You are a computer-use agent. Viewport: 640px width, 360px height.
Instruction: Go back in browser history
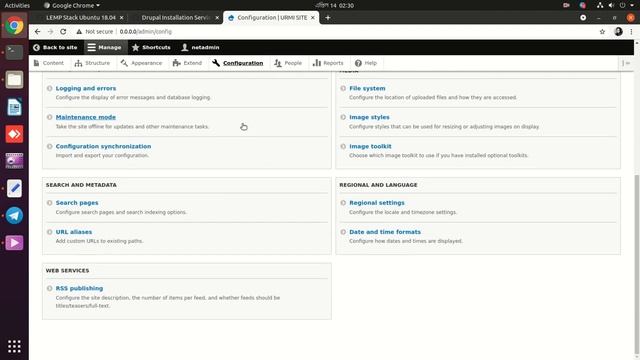click(x=37, y=31)
